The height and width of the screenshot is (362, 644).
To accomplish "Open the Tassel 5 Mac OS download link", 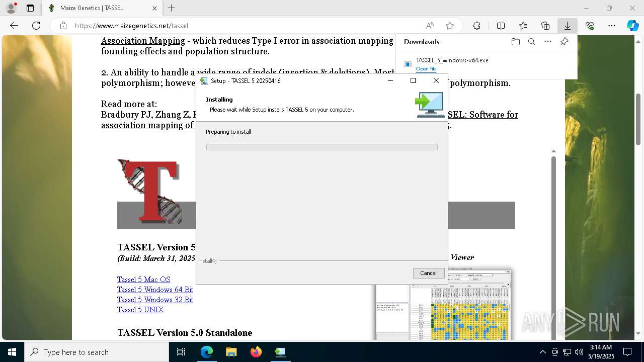I will 144,280.
